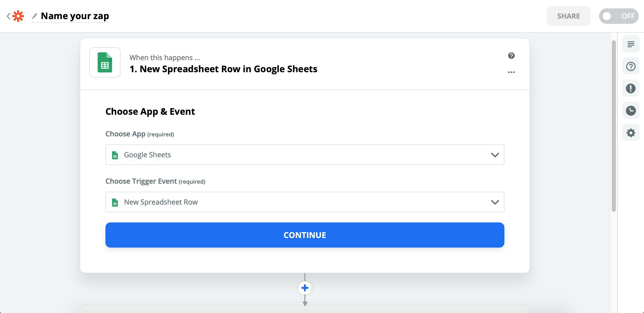
Task: Click the pencil icon to rename zap
Action: pyautogui.click(x=35, y=16)
